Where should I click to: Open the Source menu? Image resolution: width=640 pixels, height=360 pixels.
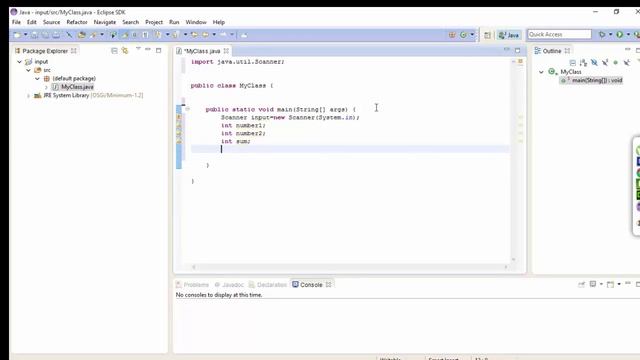(x=51, y=22)
